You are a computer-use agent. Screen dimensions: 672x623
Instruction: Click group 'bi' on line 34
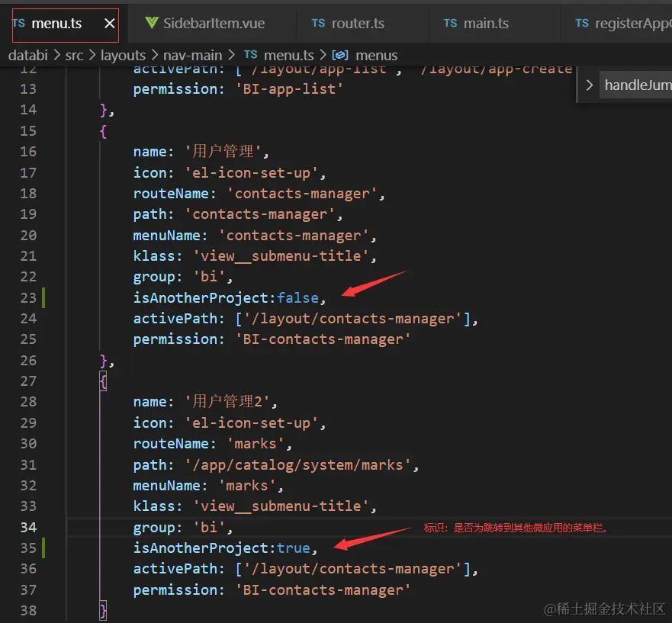click(209, 528)
